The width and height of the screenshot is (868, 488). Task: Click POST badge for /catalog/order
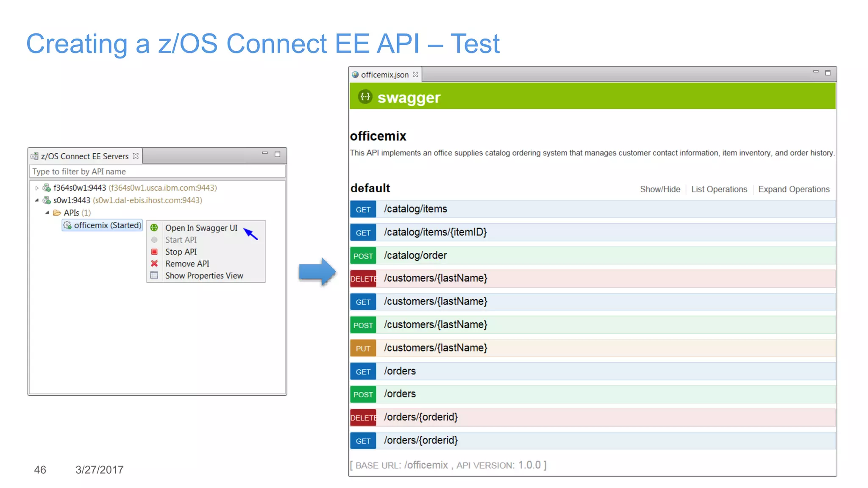click(x=363, y=256)
